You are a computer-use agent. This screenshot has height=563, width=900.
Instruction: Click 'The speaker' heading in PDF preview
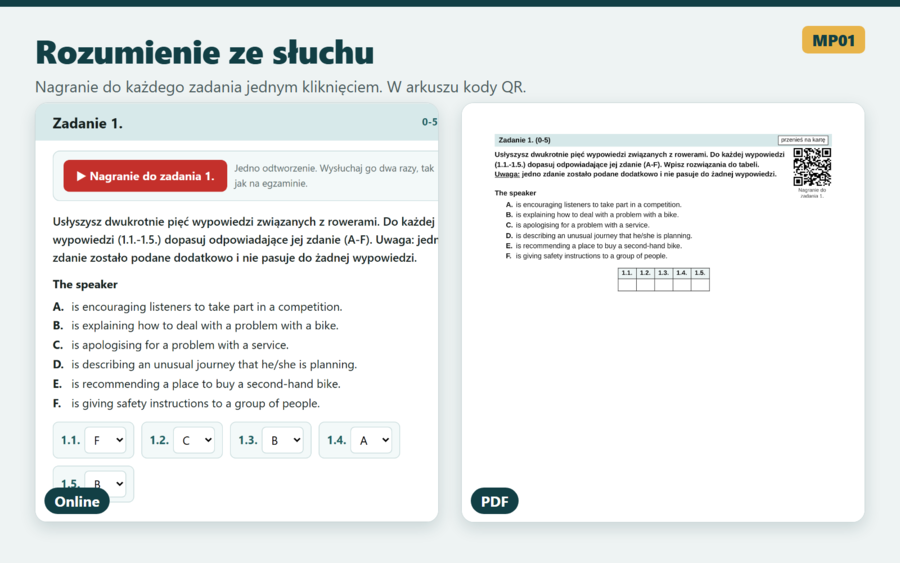(515, 193)
